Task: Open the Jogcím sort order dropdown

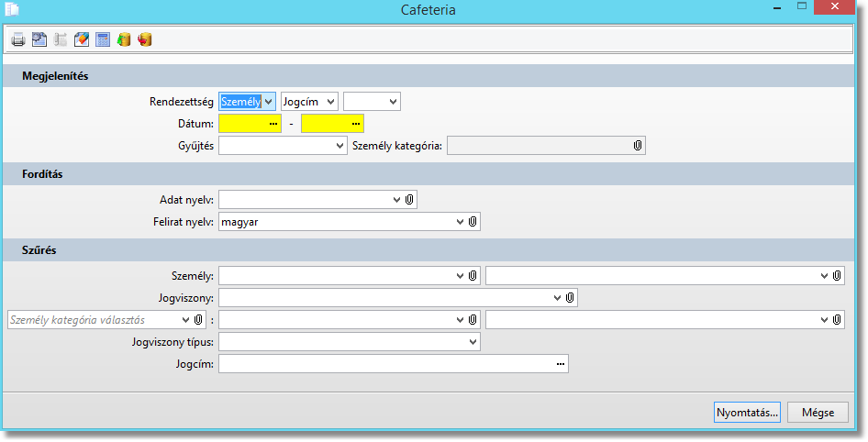Action: coord(331,102)
